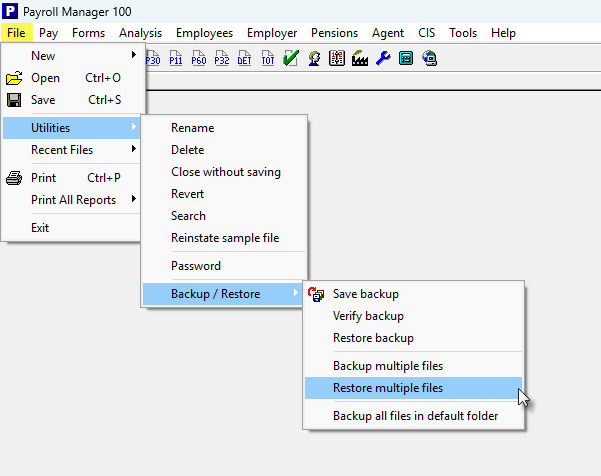This screenshot has width=601, height=476.
Task: Select Revert in Utilities submenu
Action: click(225, 194)
